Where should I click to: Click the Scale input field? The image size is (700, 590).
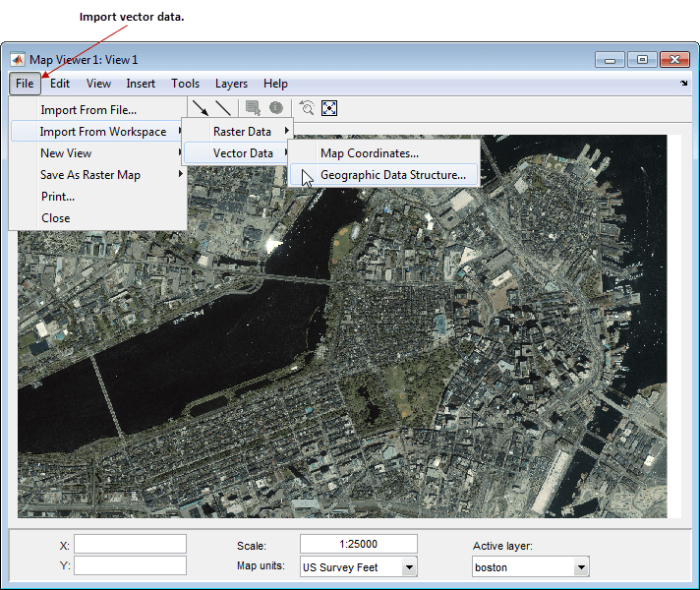(358, 544)
